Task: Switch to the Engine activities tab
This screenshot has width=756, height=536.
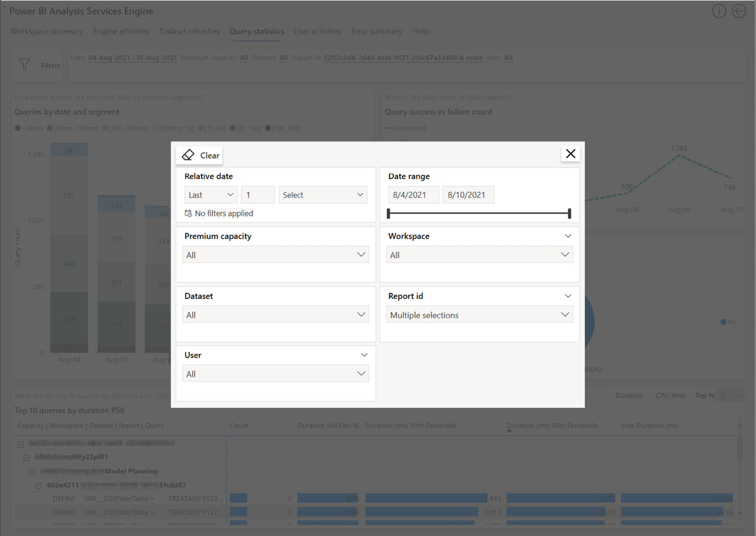Action: 121,31
